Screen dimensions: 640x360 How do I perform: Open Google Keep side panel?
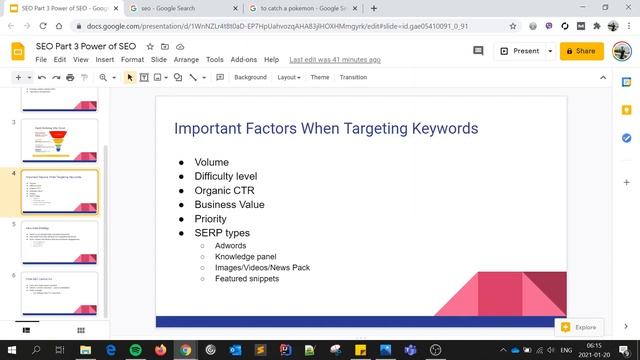(627, 110)
